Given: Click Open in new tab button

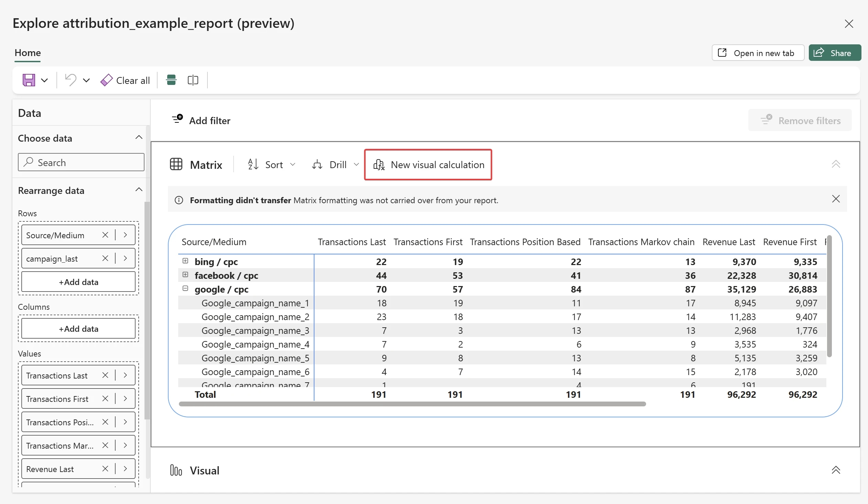Looking at the screenshot, I should [x=758, y=53].
